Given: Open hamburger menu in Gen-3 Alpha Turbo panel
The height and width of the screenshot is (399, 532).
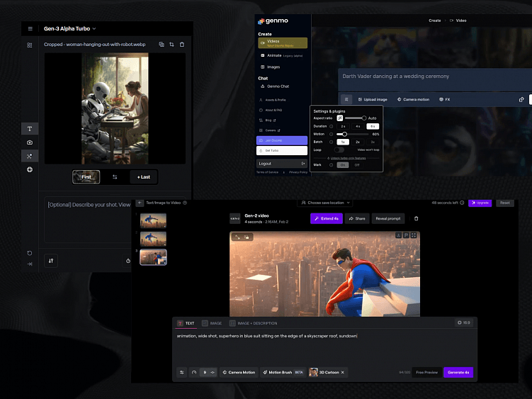Looking at the screenshot, I should point(30,28).
